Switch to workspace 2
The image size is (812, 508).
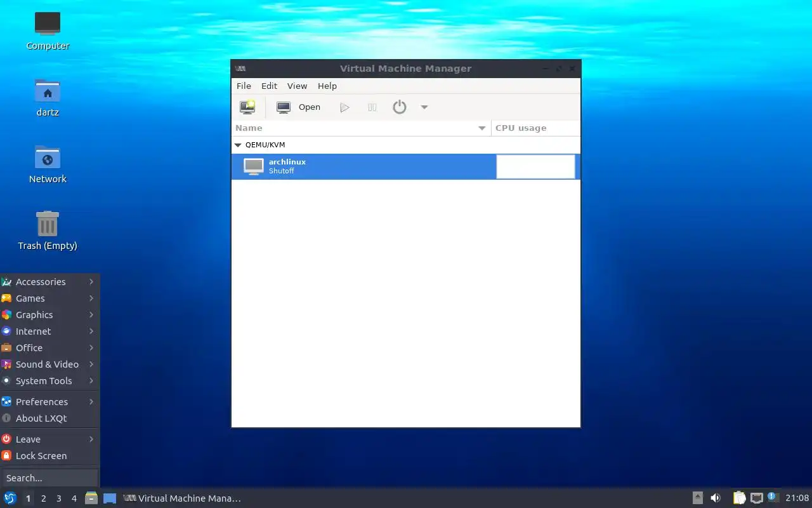pos(43,498)
